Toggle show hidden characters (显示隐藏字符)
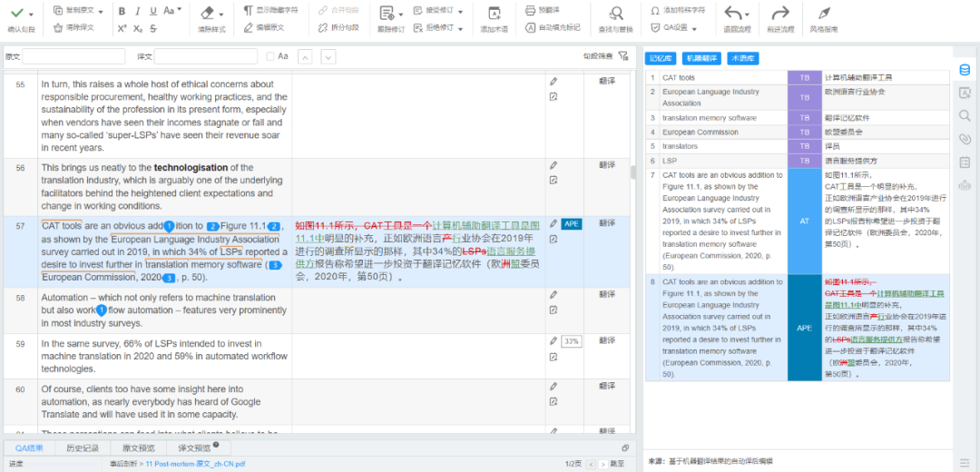 (270, 11)
